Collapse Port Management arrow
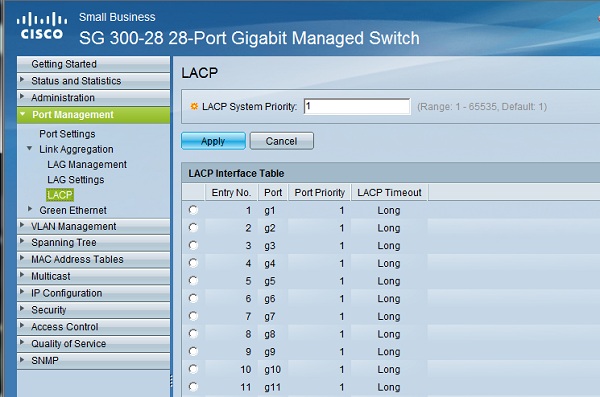Viewport: 600px width, 397px height. [x=23, y=114]
